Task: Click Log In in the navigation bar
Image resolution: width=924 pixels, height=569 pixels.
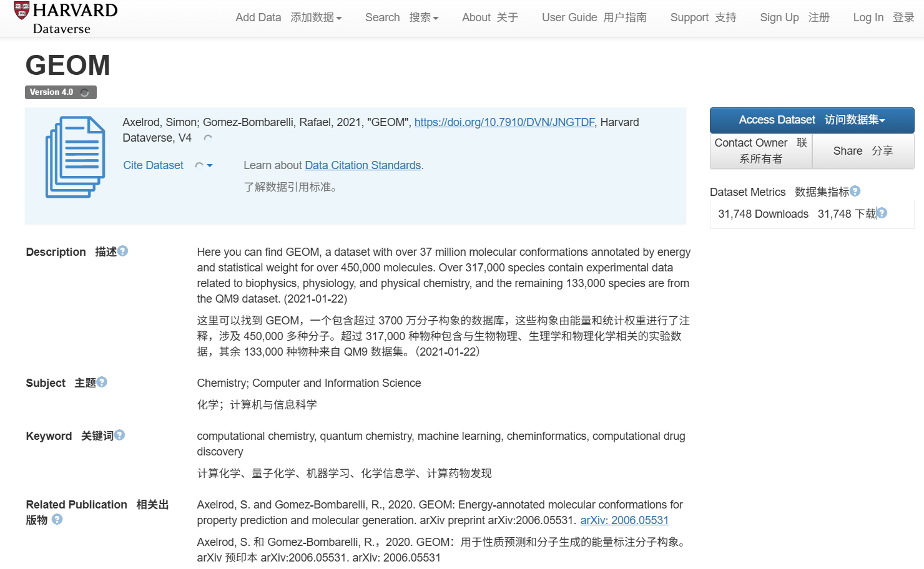Action: 883,17
